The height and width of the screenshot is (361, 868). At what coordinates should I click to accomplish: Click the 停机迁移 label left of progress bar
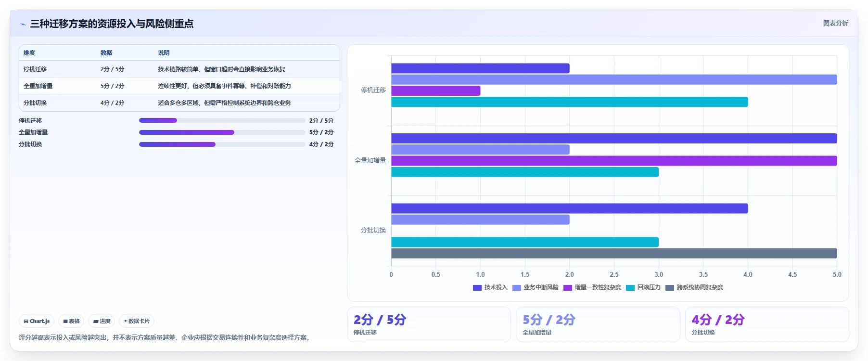[x=30, y=121]
